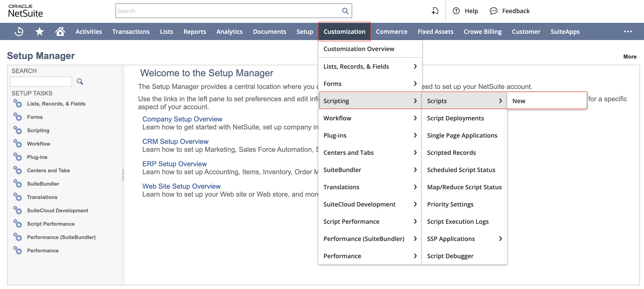Viewport: 644px width, 289px height.
Task: Click gear icon beside Performance (SuiteBundler)
Action: tap(17, 237)
